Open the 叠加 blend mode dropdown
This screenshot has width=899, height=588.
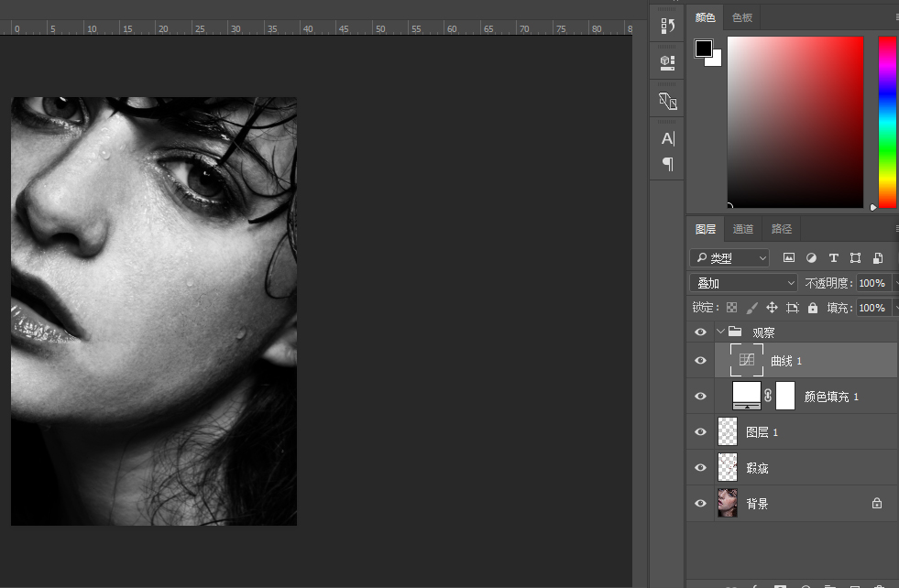coord(743,283)
